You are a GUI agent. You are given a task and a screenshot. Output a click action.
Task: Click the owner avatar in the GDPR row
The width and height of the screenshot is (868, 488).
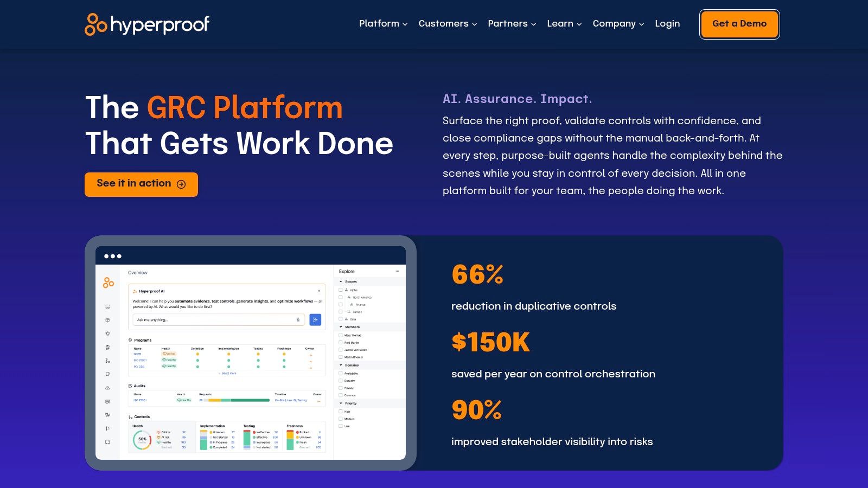pyautogui.click(x=311, y=355)
